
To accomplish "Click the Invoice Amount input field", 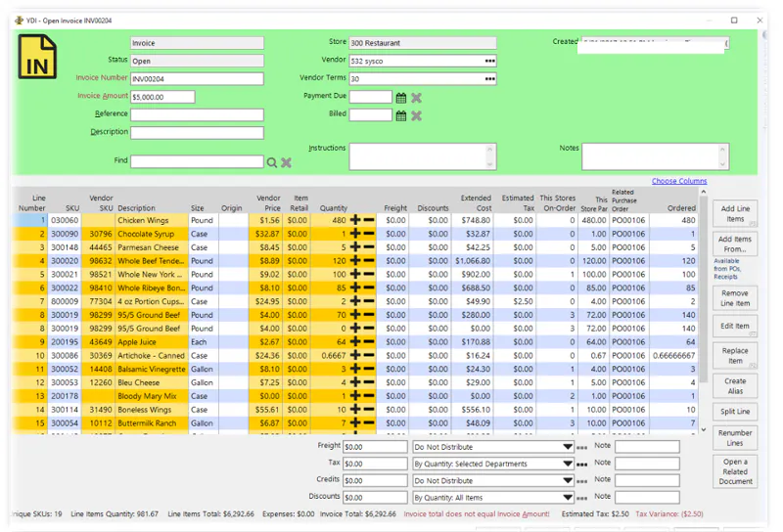I will 162,97.
